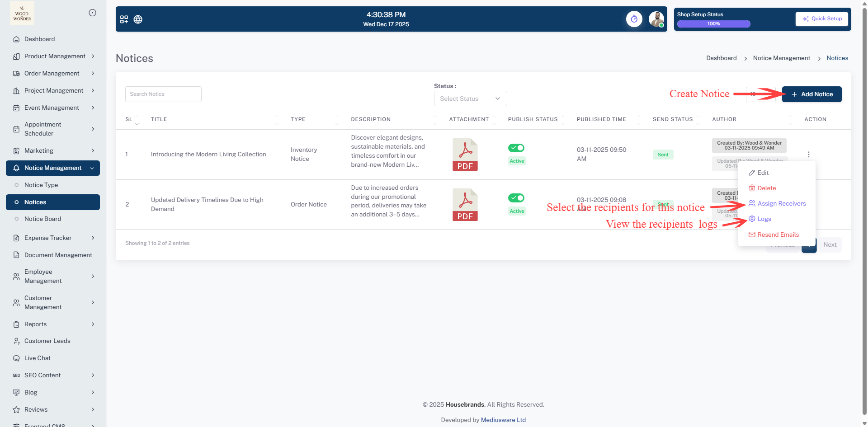Collapse sidebar using the circle icon
The image size is (868, 427).
coord(92,13)
